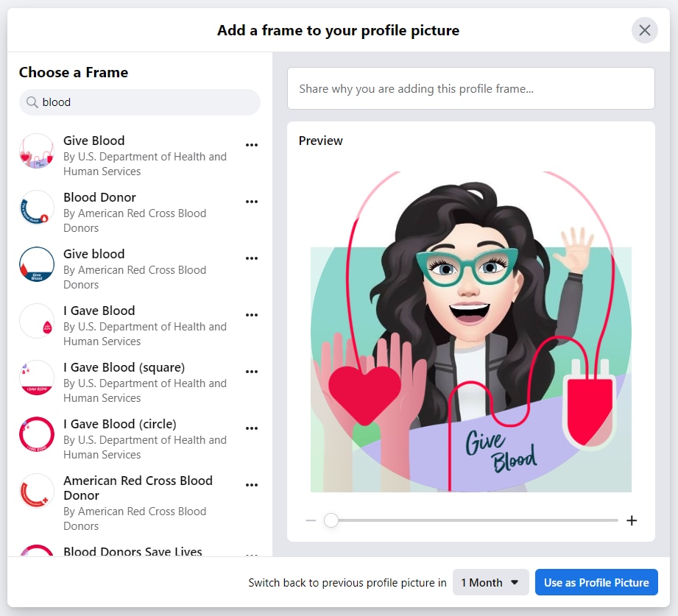Click the profile picture preview image
The height and width of the screenshot is (616, 678).
470,331
